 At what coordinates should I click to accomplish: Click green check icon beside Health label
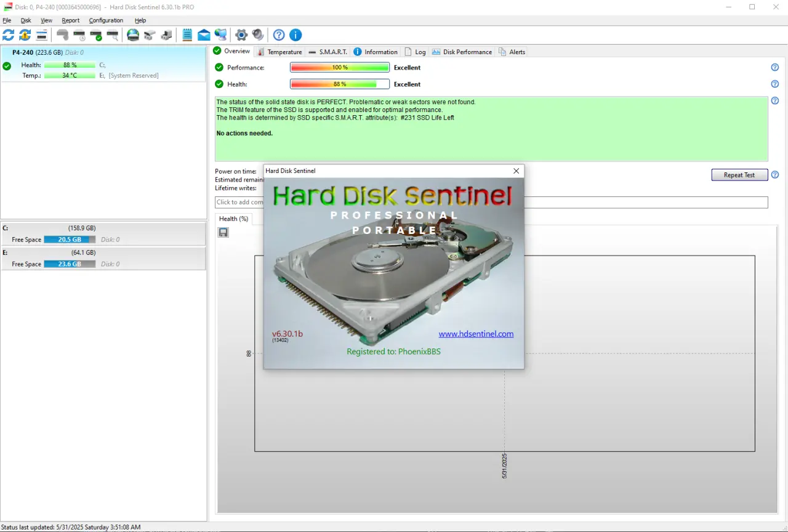(x=219, y=84)
